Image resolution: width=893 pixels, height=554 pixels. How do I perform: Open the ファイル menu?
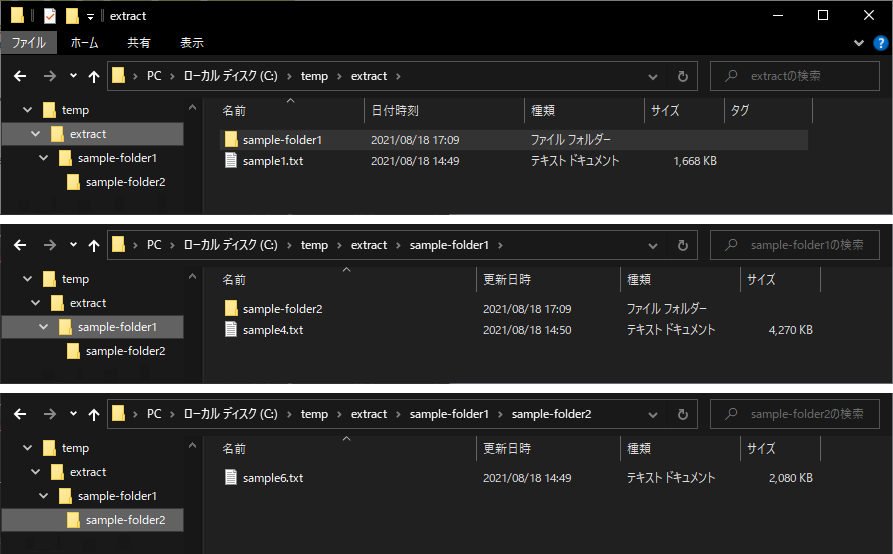[28, 43]
